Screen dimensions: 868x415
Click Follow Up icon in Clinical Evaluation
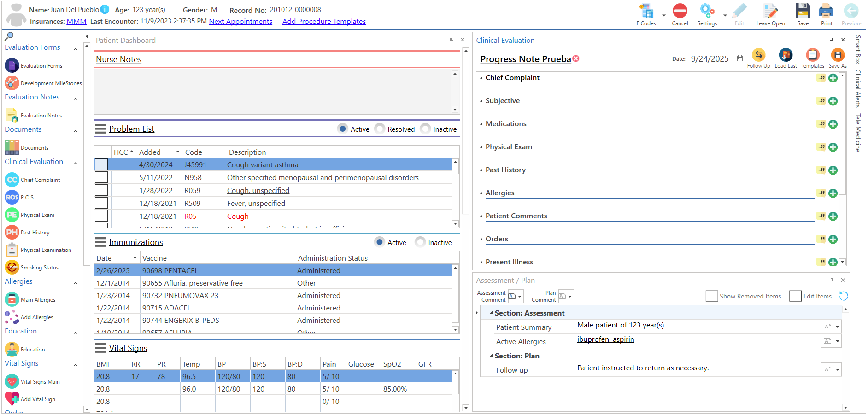[x=758, y=55]
